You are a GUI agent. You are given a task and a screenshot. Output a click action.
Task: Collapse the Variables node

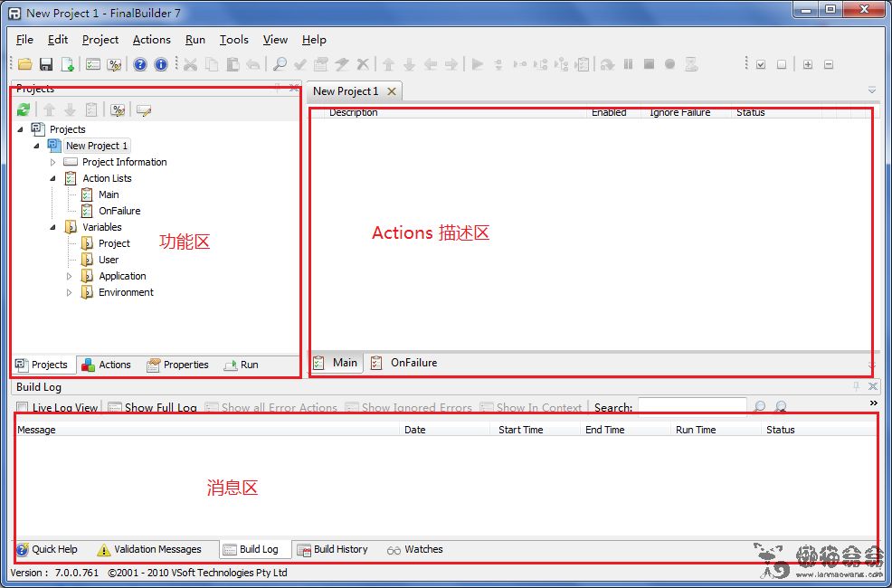click(52, 227)
